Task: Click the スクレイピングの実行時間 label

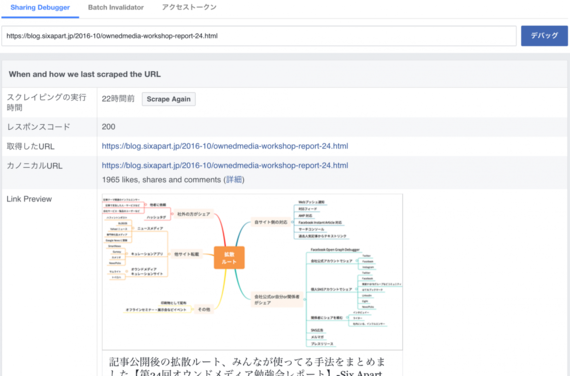Action: [x=47, y=102]
